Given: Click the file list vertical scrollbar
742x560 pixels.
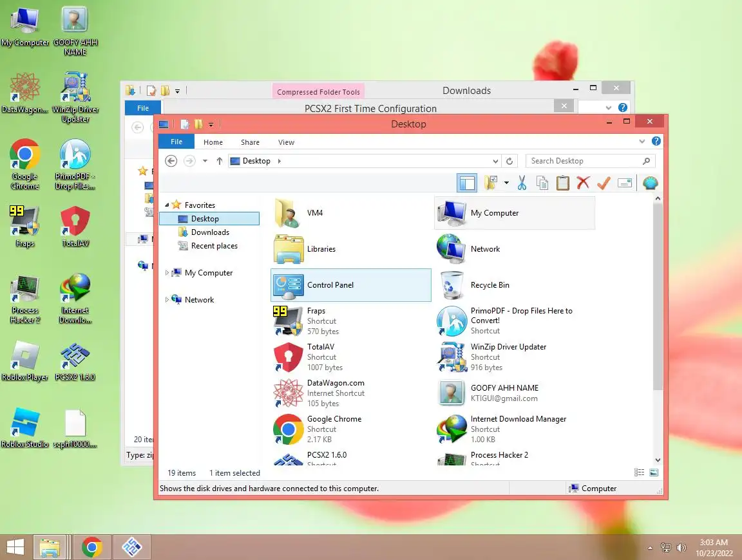Looking at the screenshot, I should [658, 297].
